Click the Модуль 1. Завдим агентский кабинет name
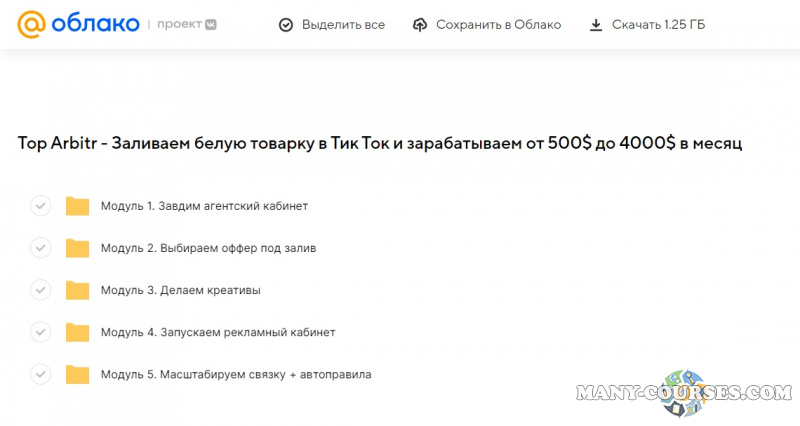Screen dimensions: 800x426 (204, 206)
